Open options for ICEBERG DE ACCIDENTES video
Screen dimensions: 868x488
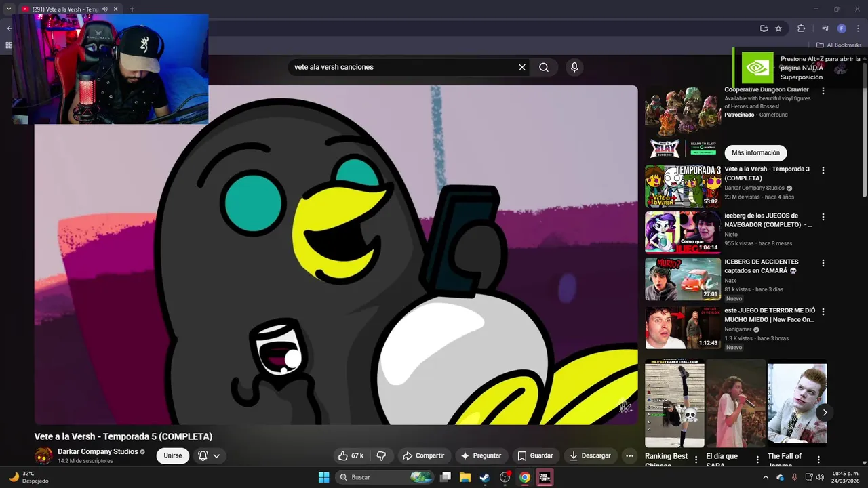823,263
